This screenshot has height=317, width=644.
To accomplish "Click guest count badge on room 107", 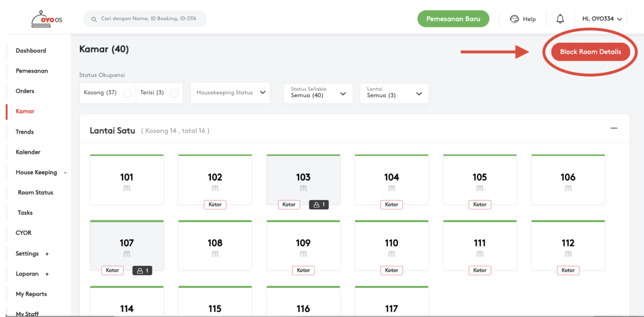I will pos(142,270).
